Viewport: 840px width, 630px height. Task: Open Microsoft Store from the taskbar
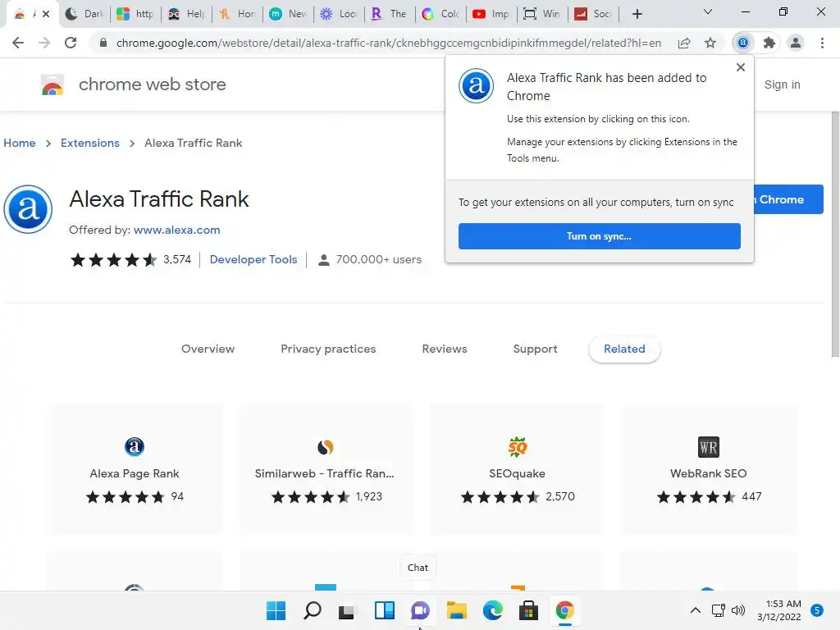[529, 610]
